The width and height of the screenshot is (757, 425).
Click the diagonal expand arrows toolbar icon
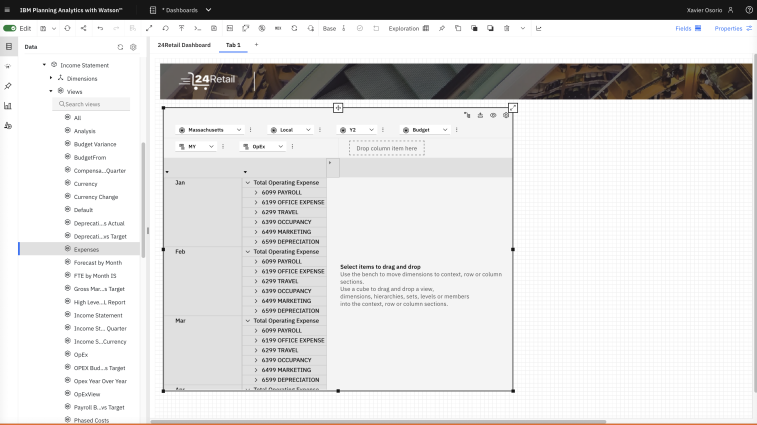pos(149,28)
